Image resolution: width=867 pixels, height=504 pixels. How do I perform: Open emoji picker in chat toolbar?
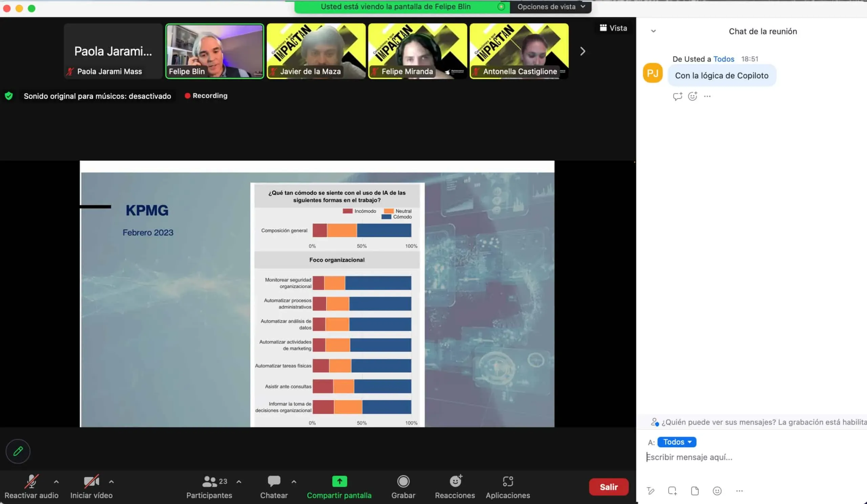[x=717, y=491]
